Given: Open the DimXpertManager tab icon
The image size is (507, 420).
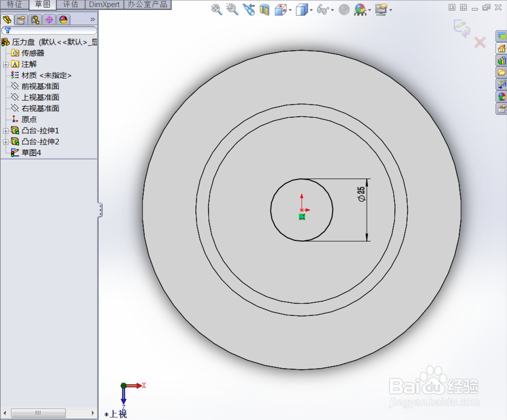Looking at the screenshot, I should pos(49,20).
